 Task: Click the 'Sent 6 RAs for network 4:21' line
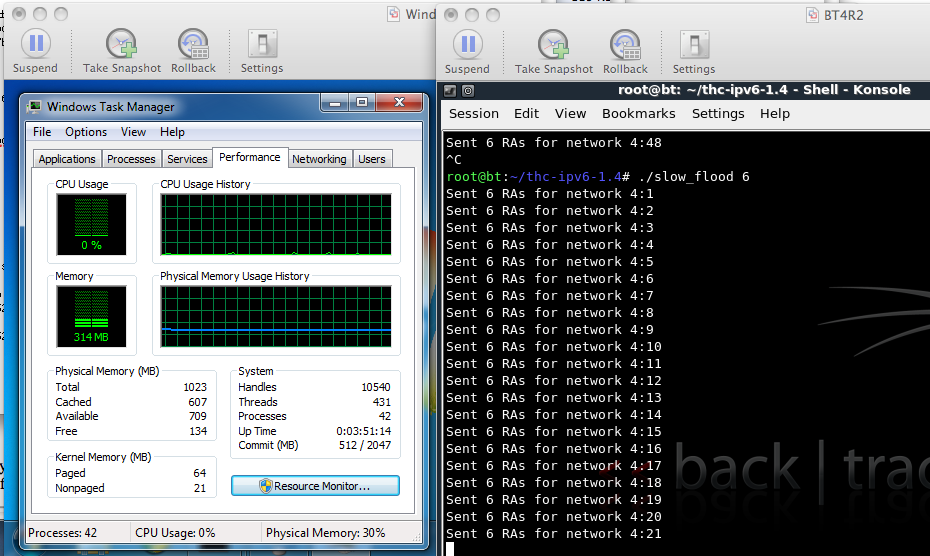(553, 534)
